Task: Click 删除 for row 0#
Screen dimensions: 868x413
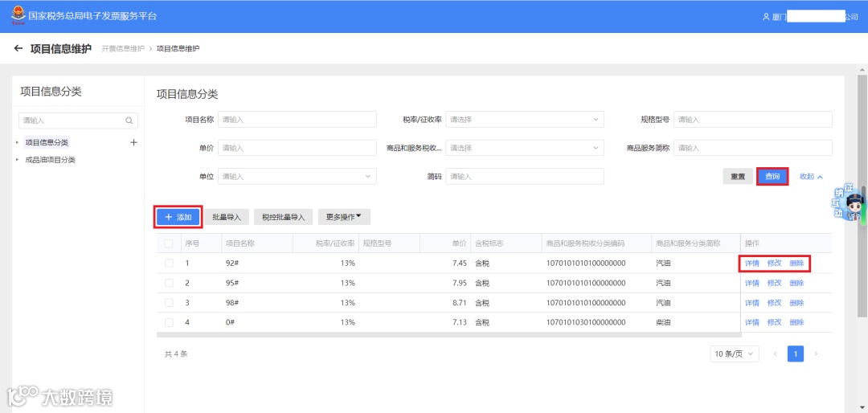Action: (796, 322)
